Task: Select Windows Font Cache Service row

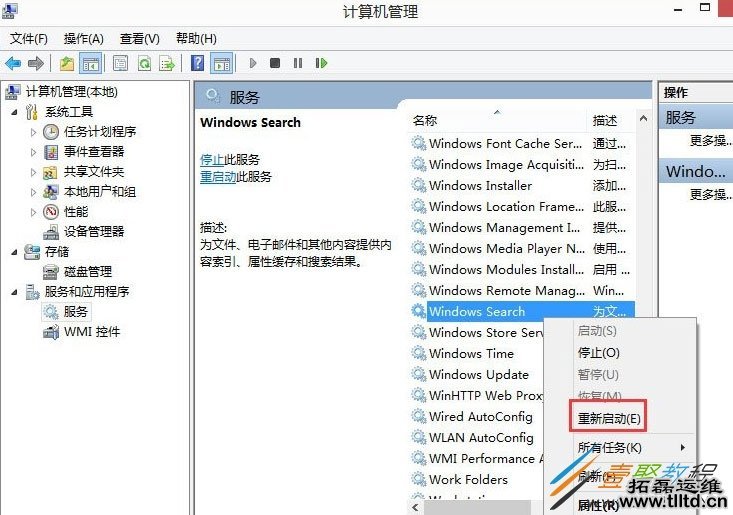Action: coord(522,143)
